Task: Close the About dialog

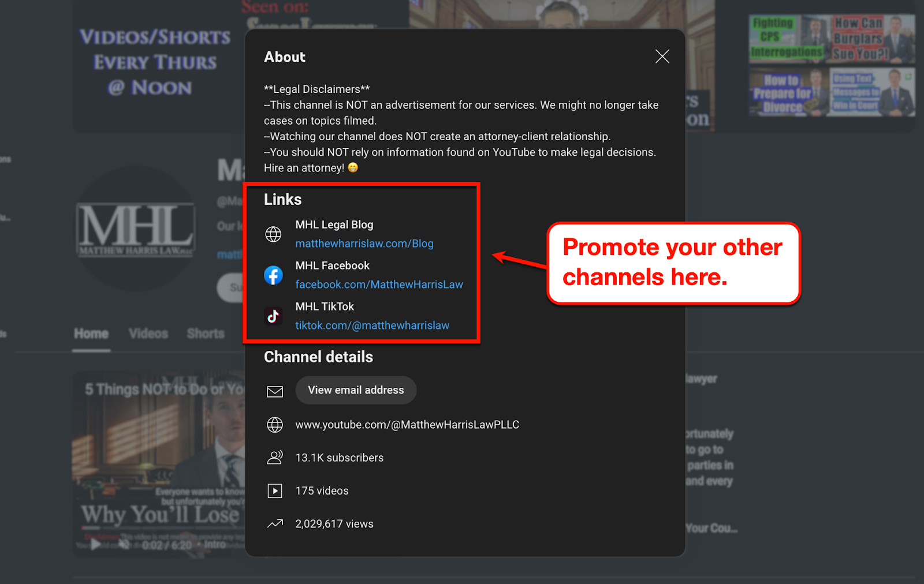Action: pyautogui.click(x=662, y=56)
